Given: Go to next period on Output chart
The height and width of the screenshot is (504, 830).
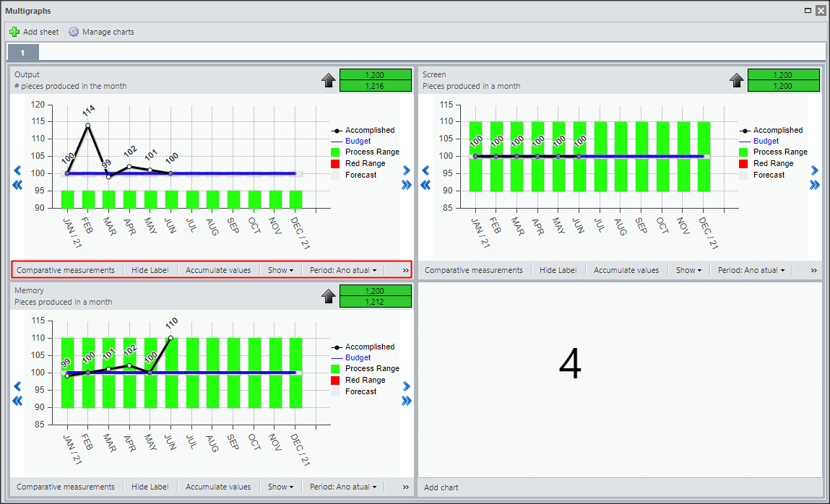Looking at the screenshot, I should point(406,170).
